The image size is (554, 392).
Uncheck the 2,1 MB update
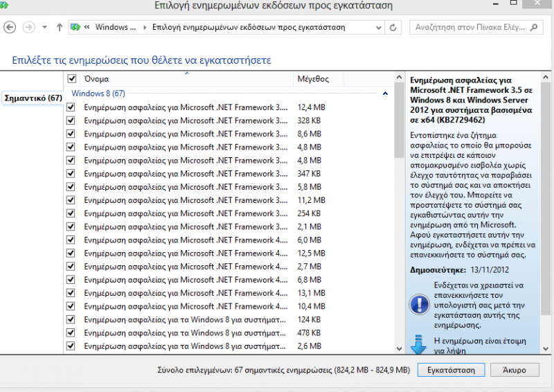tap(71, 226)
